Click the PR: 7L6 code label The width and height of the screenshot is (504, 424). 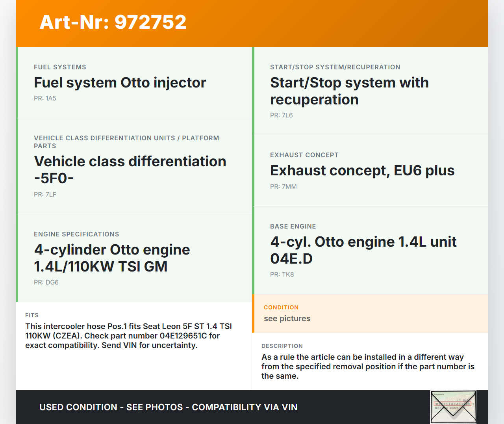(281, 115)
